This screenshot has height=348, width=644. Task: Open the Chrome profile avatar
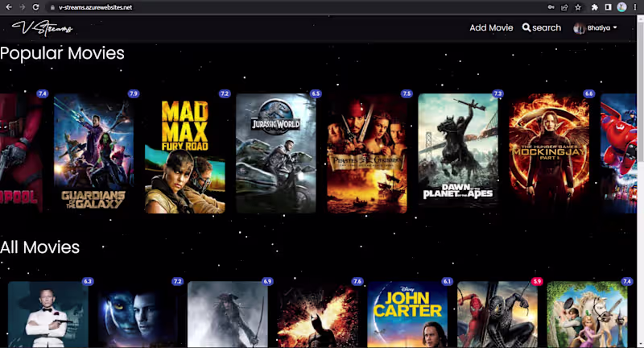(x=621, y=7)
